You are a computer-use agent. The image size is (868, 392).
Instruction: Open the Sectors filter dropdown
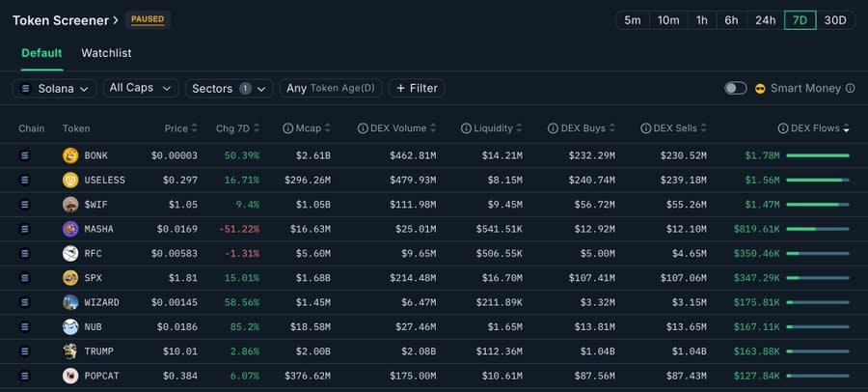[x=229, y=88]
